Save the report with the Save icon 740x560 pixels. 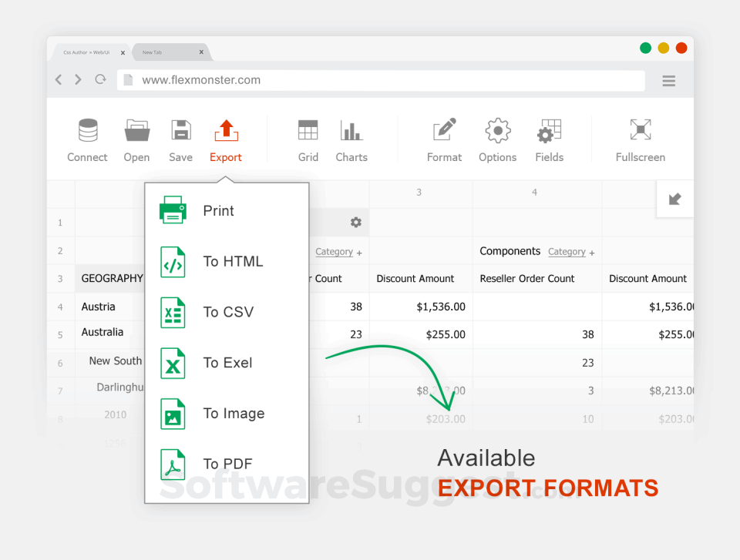pos(180,139)
